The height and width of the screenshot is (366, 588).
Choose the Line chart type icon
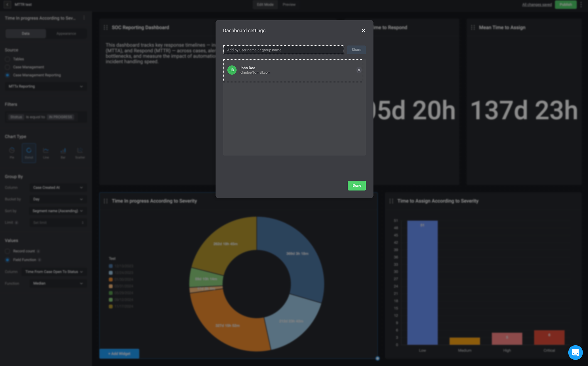click(x=46, y=153)
